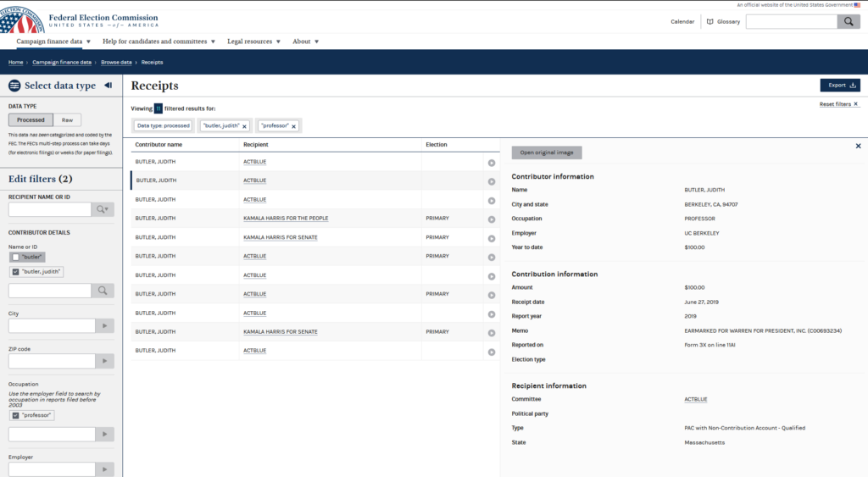Click the Recipient name or ID input
868x477 pixels.
50,209
